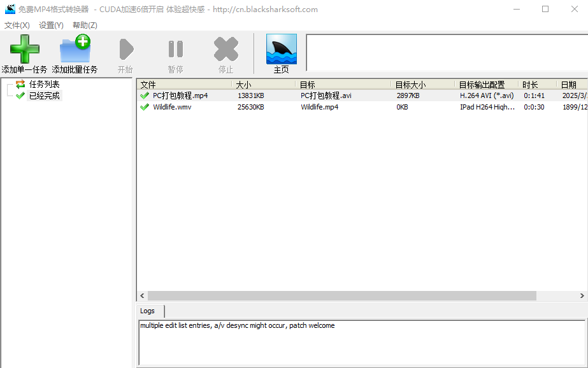Click the 1899/12 date cell
This screenshot has height=368, width=588.
(x=575, y=107)
